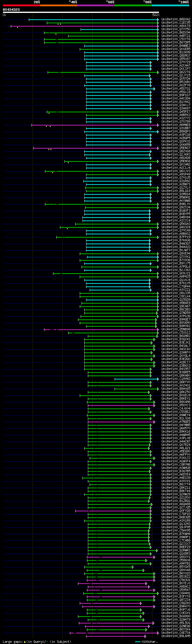Open hit UniRef100_C5XGI2

coord(176,333)
